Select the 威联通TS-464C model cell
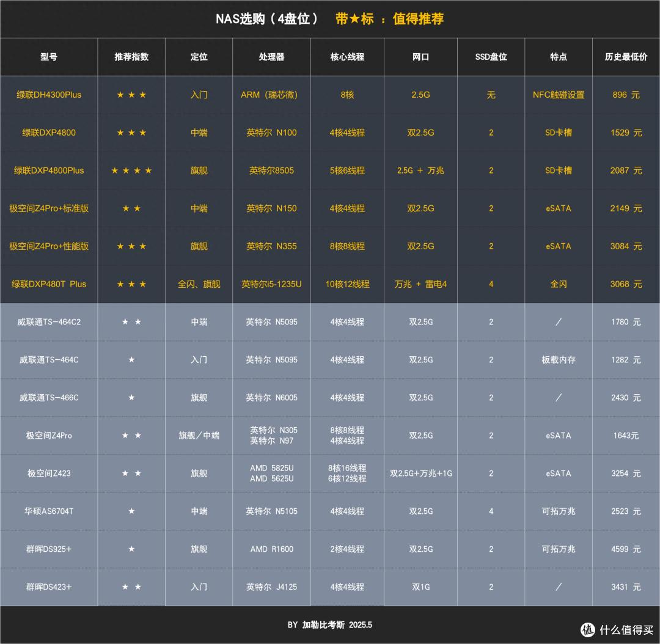Viewport: 660px width, 644px height. pos(49,360)
